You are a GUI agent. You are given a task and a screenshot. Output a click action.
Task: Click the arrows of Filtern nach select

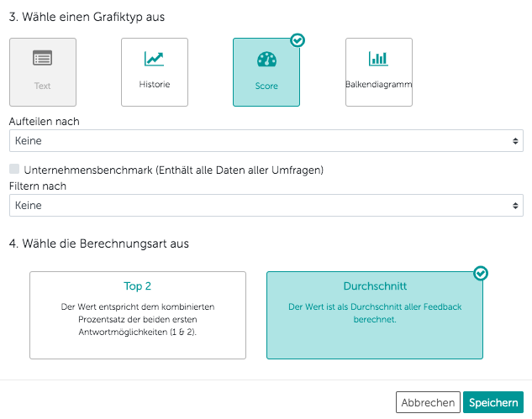pos(515,206)
